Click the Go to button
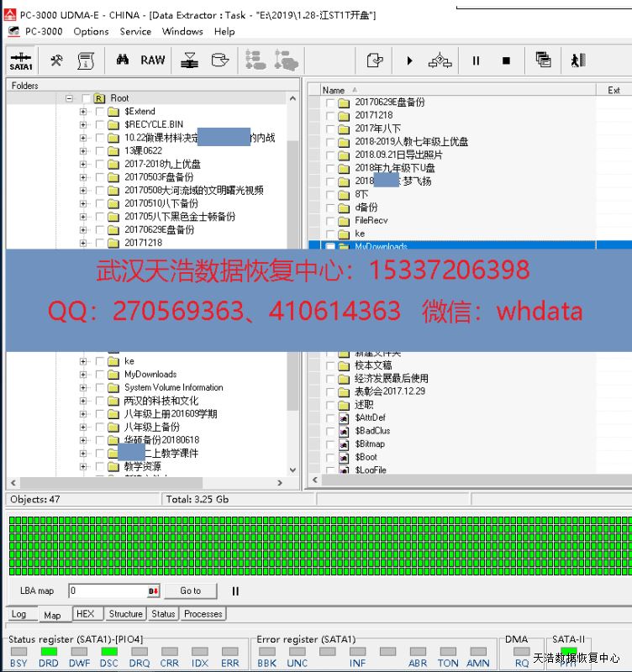The width and height of the screenshot is (632, 672). pos(190,591)
